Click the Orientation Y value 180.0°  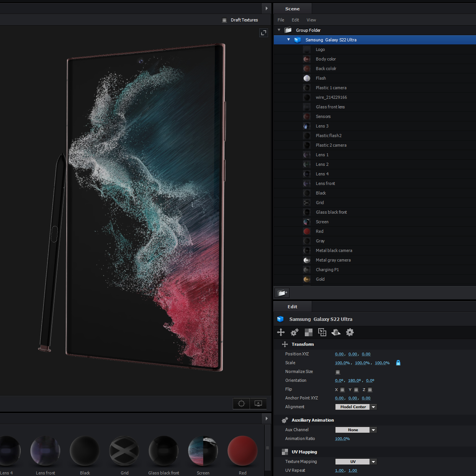click(354, 381)
